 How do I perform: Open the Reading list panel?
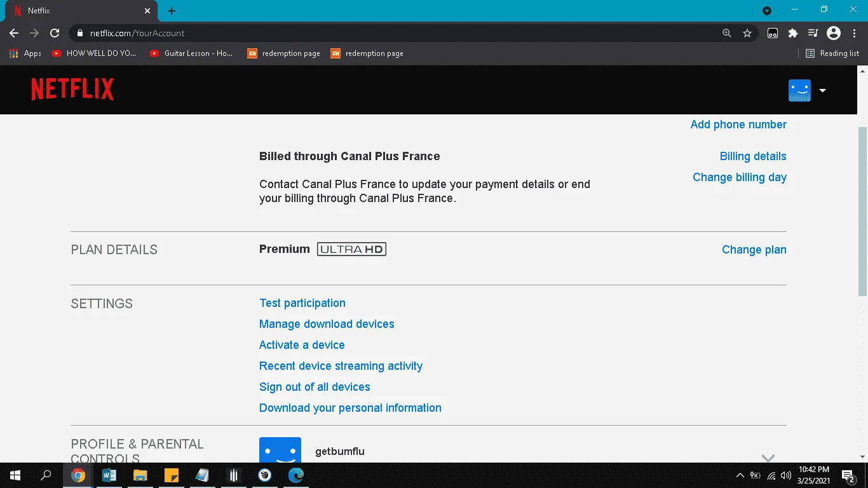(x=832, y=53)
